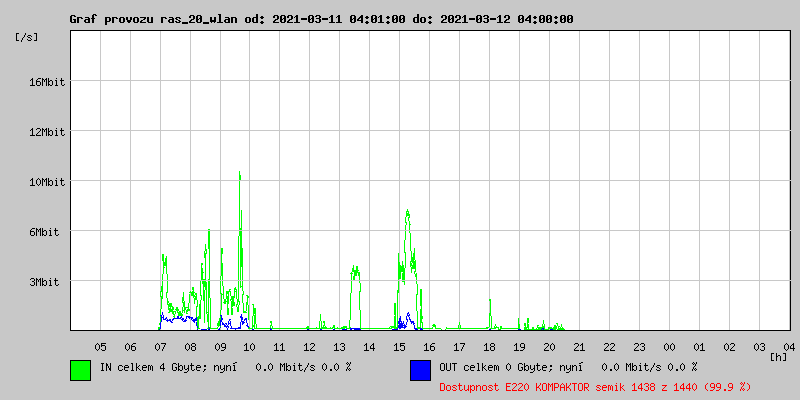Click the '3Mbit' y-axis label
Viewport: 800px width, 400px height.
click(43, 282)
